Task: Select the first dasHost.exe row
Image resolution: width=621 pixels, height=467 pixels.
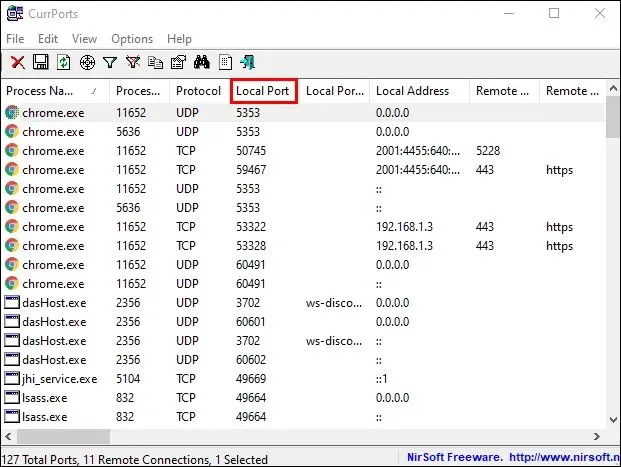Action: [54, 303]
